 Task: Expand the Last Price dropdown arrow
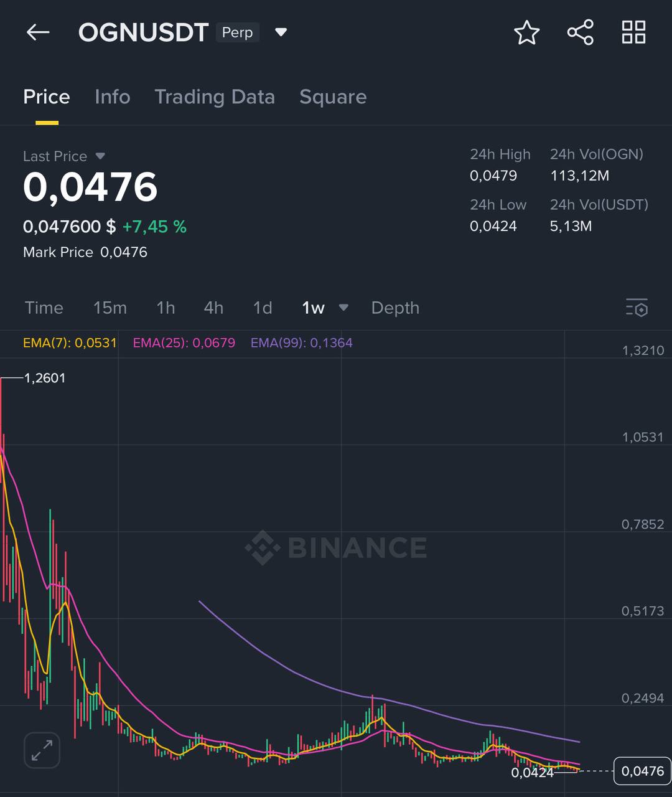pos(100,156)
